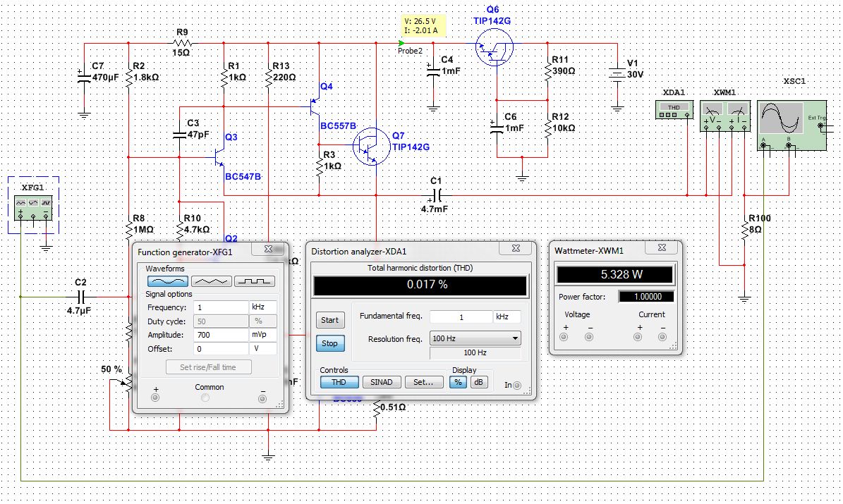The image size is (843, 504).
Task: Select the 50% potentiometer symbol
Action: [128, 383]
